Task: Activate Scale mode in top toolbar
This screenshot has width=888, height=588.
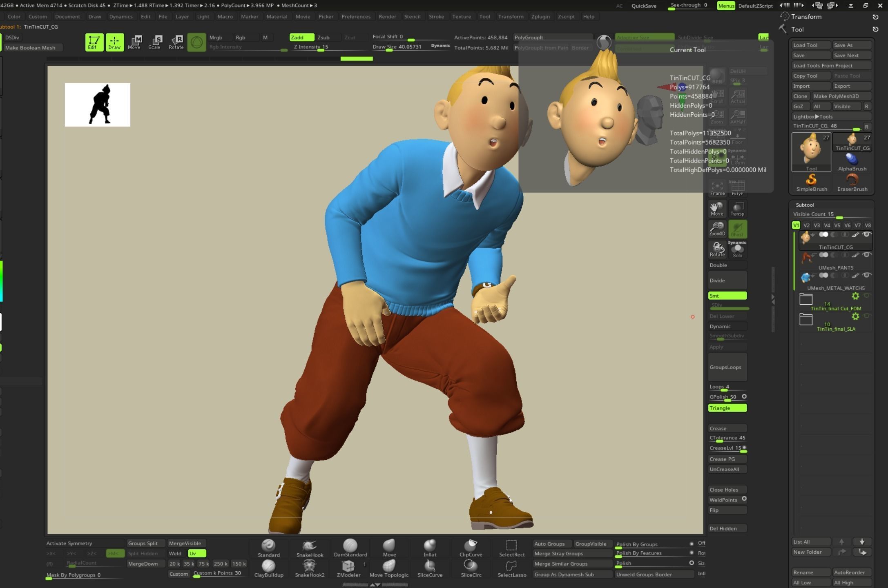Action: point(154,42)
